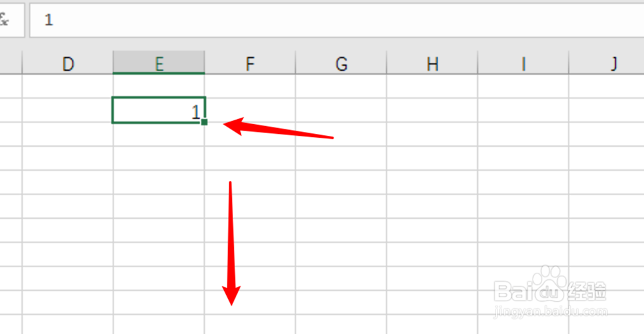Viewport: 644px width, 334px height.
Task: Select the column G header
Action: point(341,63)
